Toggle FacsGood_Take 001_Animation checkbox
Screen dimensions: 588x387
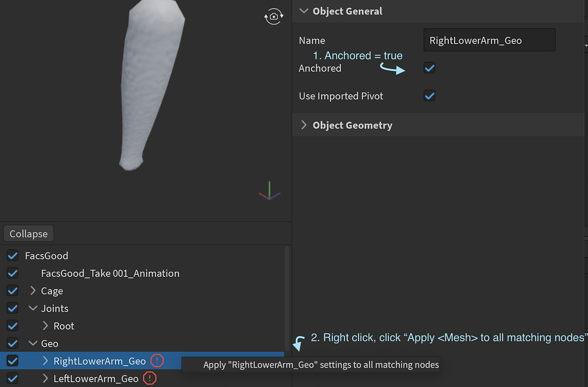12,273
